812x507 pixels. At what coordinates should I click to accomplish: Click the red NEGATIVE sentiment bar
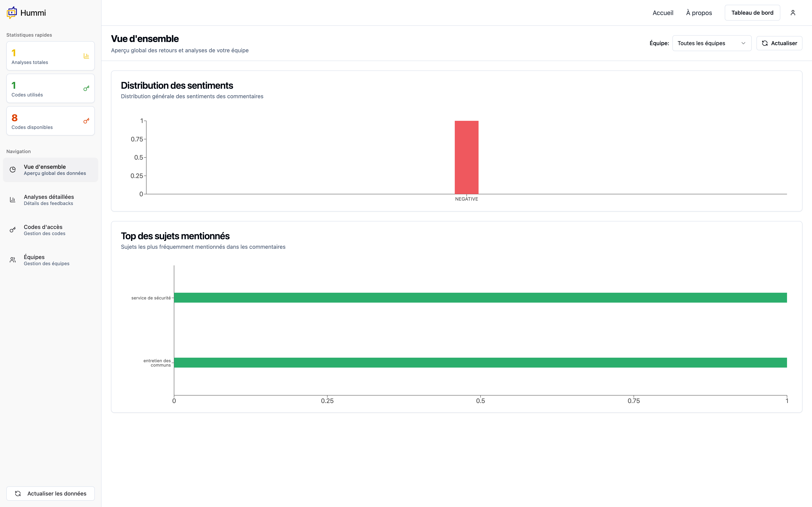click(466, 157)
